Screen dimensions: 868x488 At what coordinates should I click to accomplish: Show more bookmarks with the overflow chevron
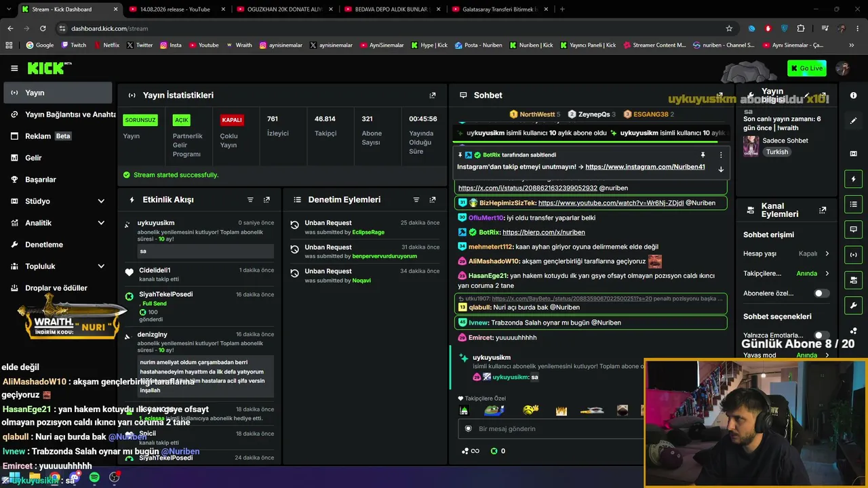[851, 45]
